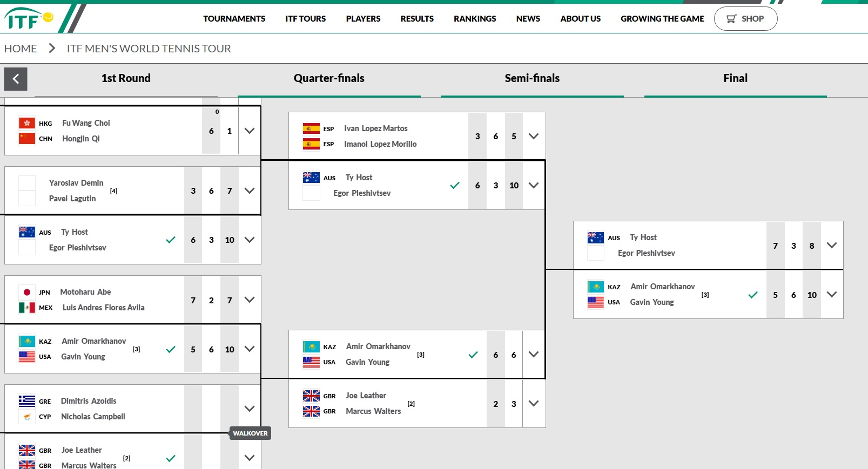Expand the Motoharu Abe match details
868x469 pixels.
click(x=250, y=300)
